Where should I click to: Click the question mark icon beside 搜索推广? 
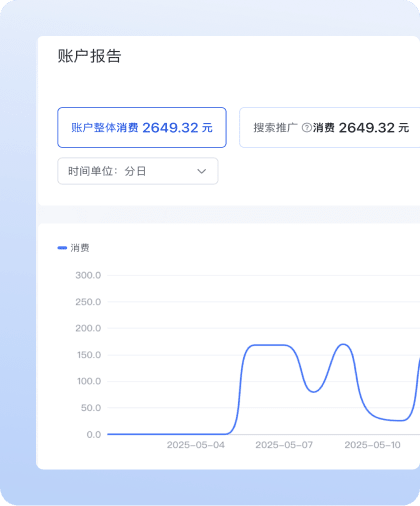point(306,127)
